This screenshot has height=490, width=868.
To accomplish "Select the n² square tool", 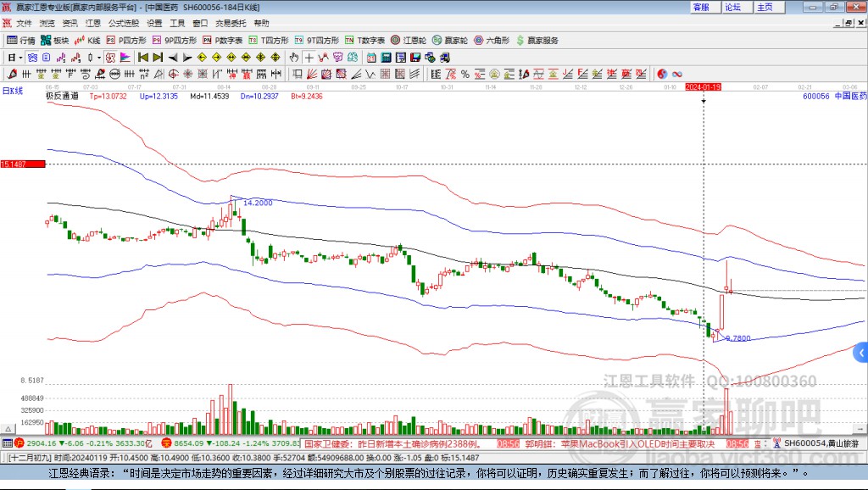I will tap(144, 75).
